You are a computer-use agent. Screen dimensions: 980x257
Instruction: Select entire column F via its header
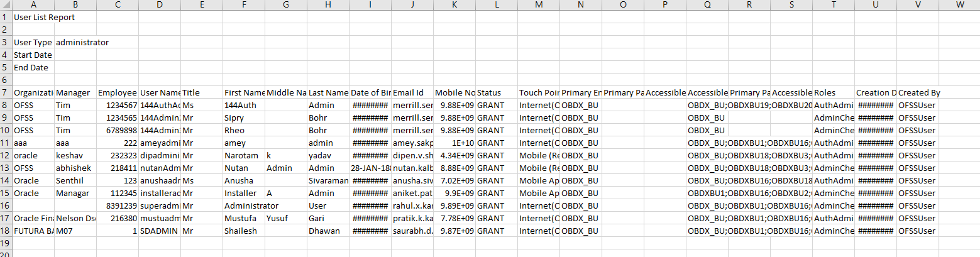pyautogui.click(x=243, y=5)
